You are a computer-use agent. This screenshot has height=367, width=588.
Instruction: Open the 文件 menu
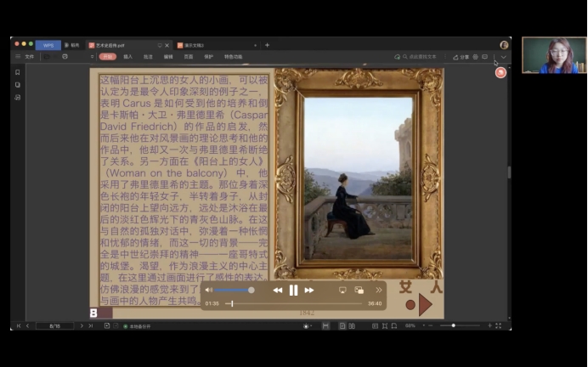(29, 57)
